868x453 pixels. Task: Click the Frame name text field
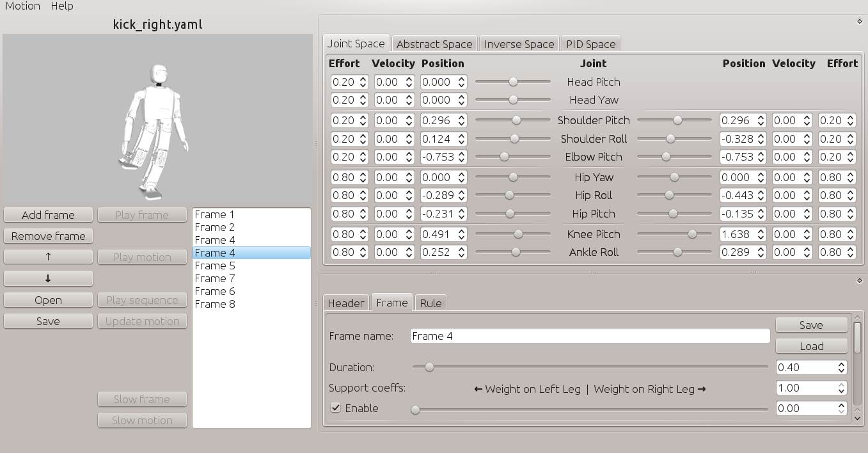589,336
